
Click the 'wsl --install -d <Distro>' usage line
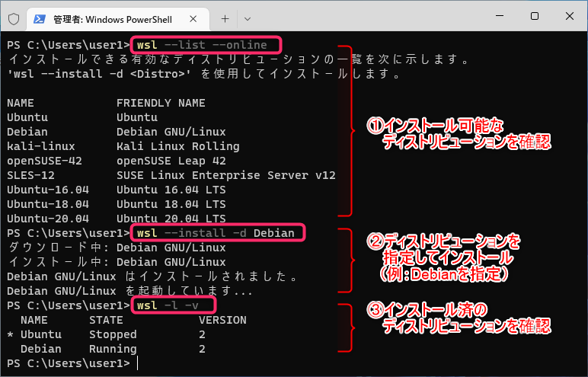point(203,74)
